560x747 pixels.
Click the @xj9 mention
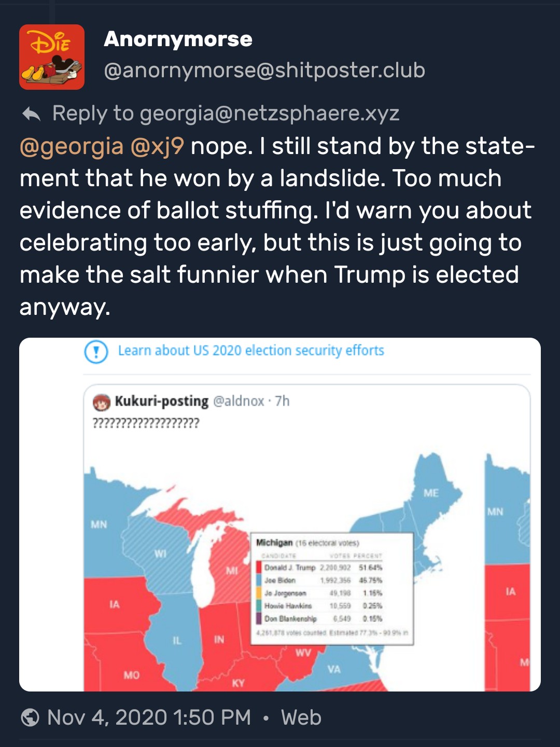(x=157, y=147)
